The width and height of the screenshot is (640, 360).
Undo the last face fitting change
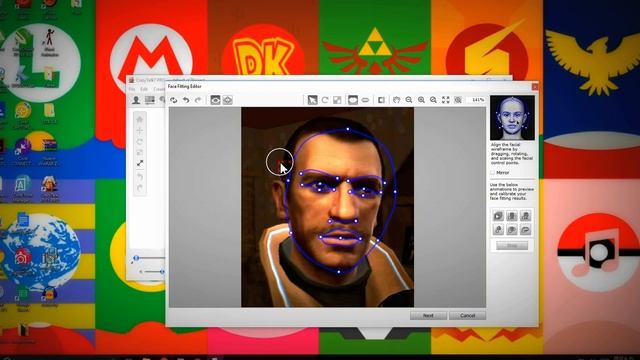pyautogui.click(x=186, y=100)
